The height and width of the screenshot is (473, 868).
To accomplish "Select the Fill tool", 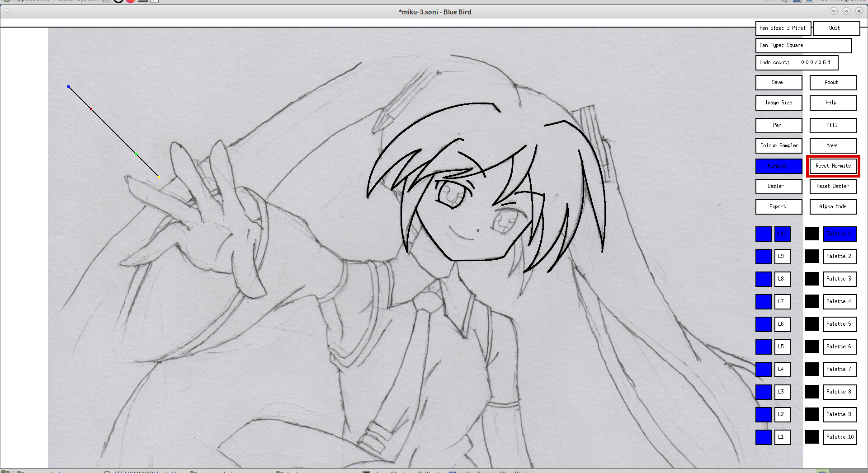I will (x=833, y=125).
